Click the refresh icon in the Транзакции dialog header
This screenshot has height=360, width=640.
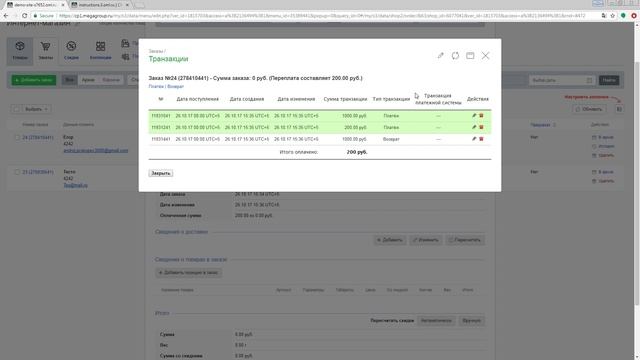(455, 56)
